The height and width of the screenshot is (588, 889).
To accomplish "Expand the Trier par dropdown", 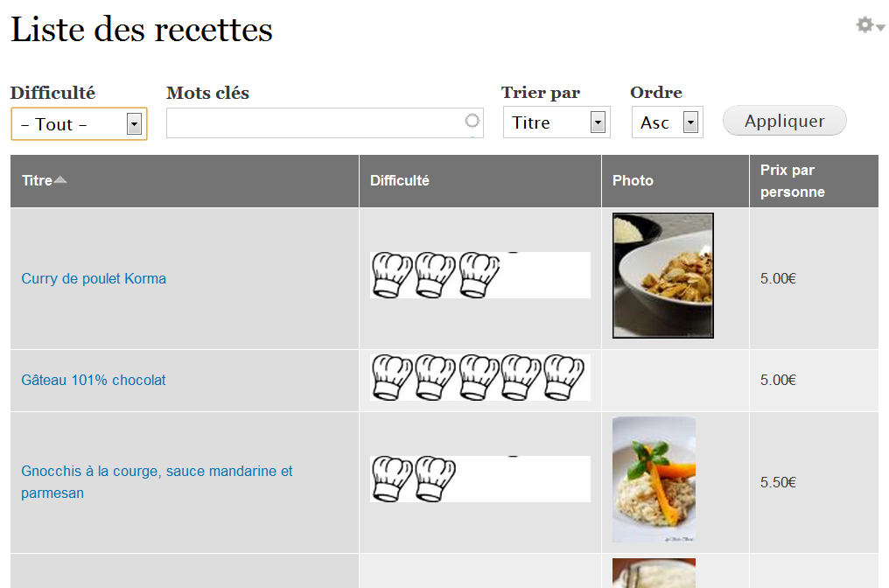I will coord(556,122).
